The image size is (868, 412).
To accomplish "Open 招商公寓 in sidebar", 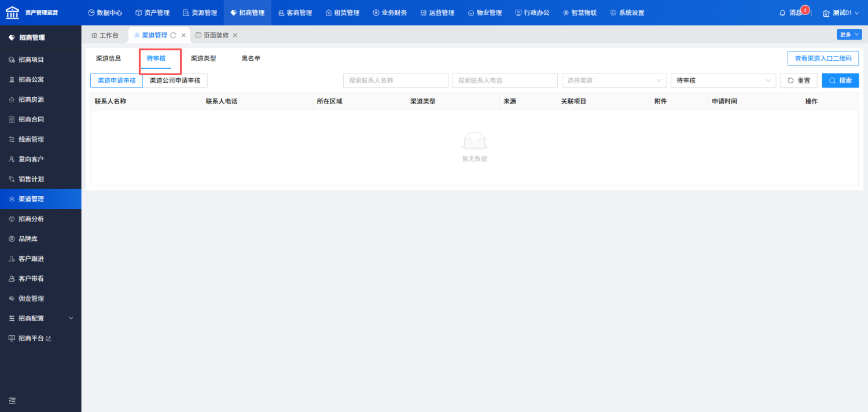I will tap(41, 79).
